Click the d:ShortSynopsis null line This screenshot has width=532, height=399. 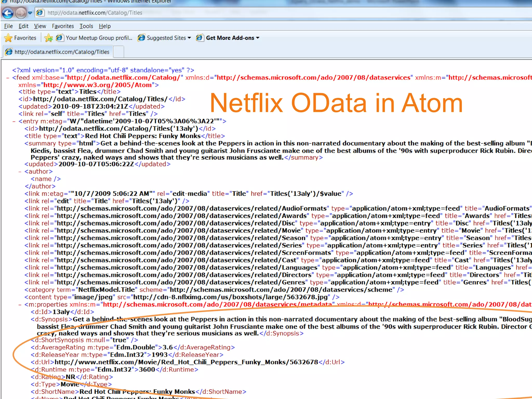click(84, 340)
